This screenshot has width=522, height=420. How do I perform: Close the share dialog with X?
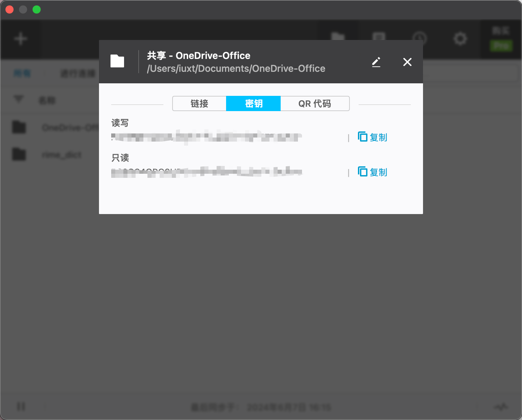tap(407, 62)
